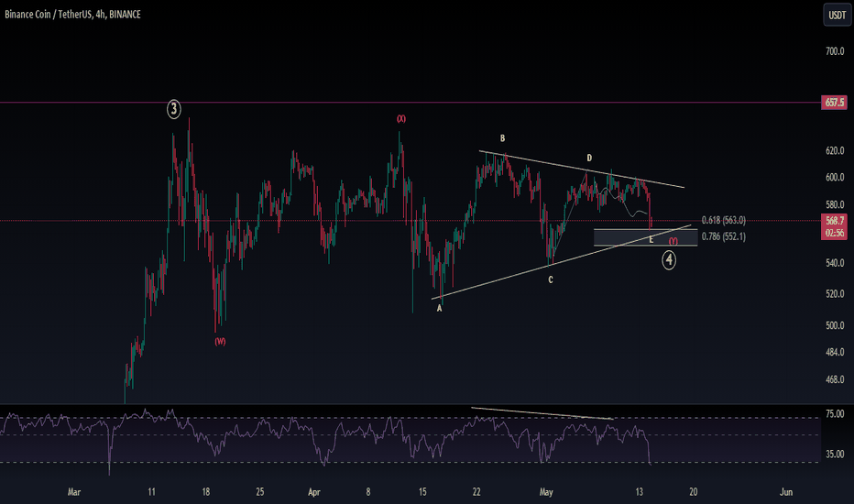
Task: Click date 18 on the time axis
Action: pyautogui.click(x=205, y=492)
